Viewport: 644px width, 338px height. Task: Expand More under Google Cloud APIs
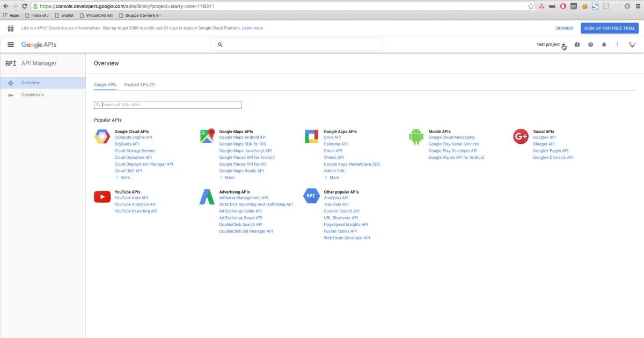pos(122,178)
